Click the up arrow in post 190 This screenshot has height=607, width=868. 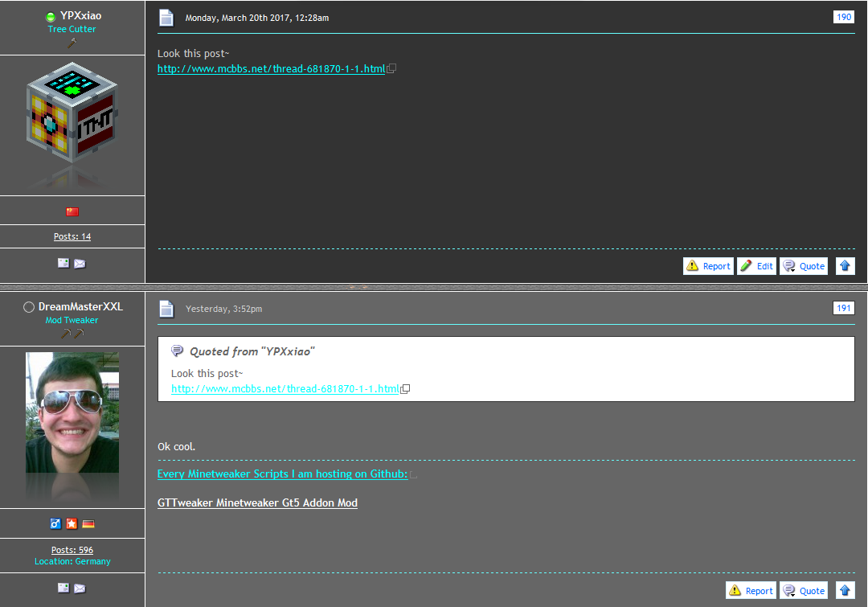pyautogui.click(x=845, y=266)
